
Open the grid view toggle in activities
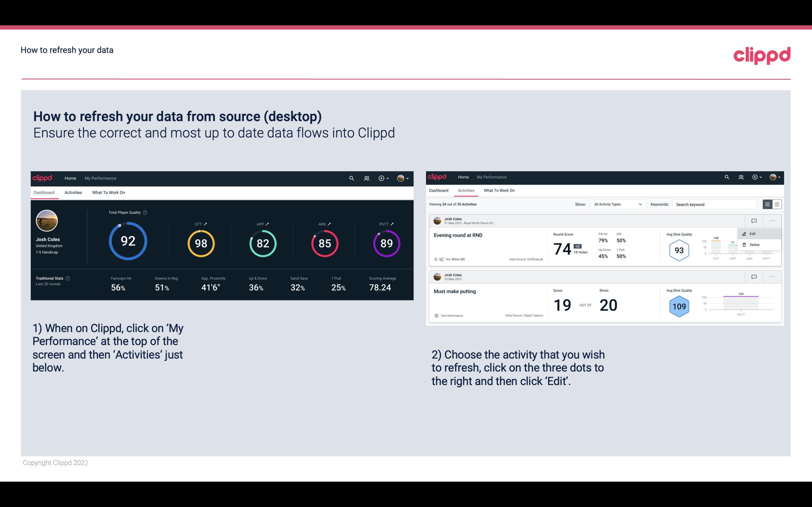click(x=776, y=204)
